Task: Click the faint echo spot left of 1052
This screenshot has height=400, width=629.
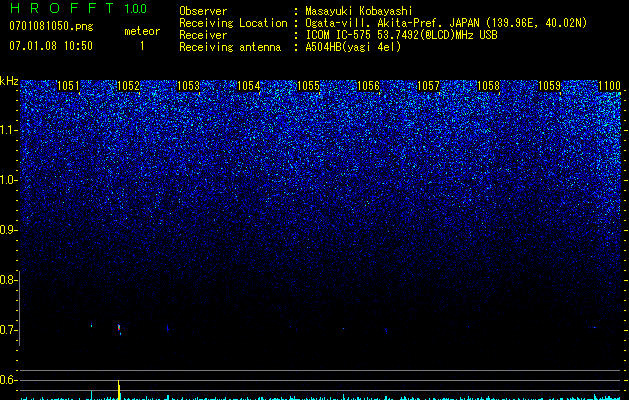Action: point(91,324)
